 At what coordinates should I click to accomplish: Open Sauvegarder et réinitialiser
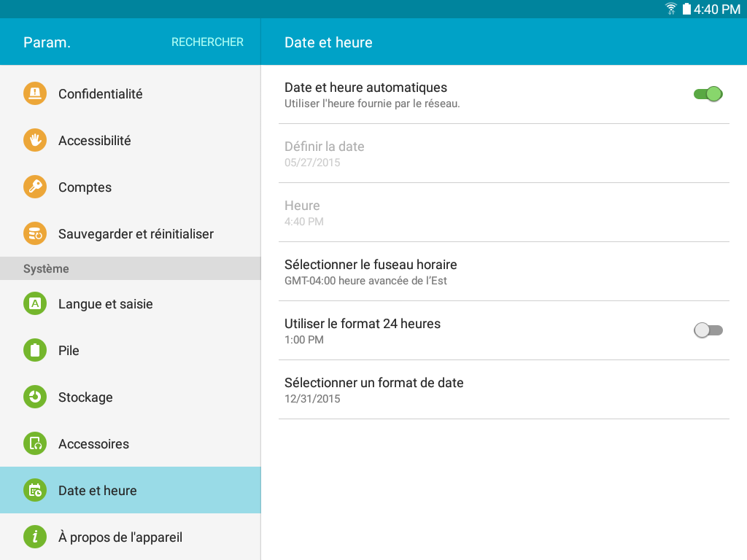point(131,234)
